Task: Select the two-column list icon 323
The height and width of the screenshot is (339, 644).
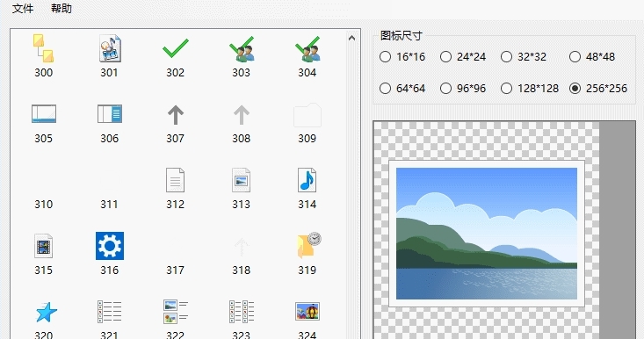Action: [242, 312]
